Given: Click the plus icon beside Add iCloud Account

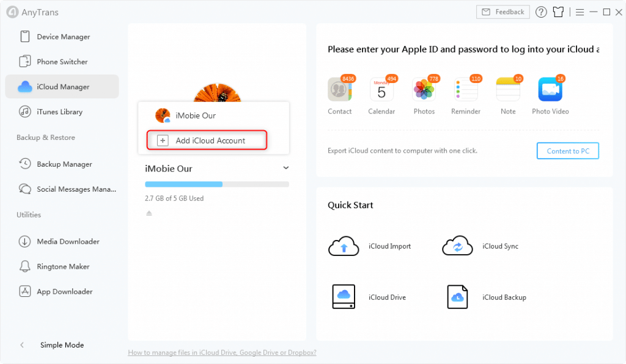Looking at the screenshot, I should pyautogui.click(x=163, y=140).
